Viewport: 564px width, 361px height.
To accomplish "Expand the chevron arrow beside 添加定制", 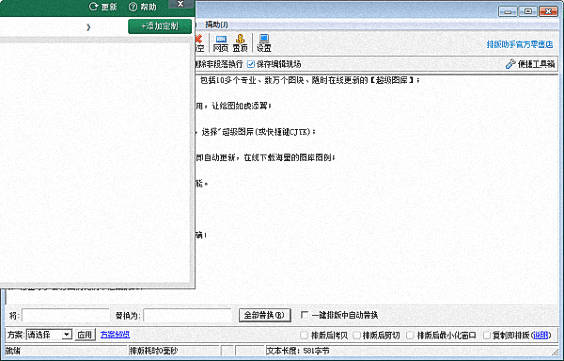I will pos(88,27).
